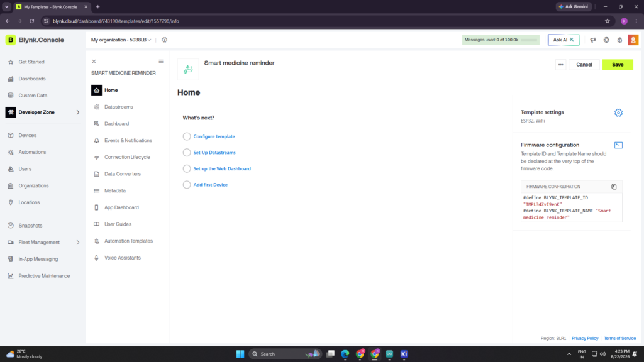Open Data Converters tab
The height and width of the screenshot is (362, 644).
122,175
